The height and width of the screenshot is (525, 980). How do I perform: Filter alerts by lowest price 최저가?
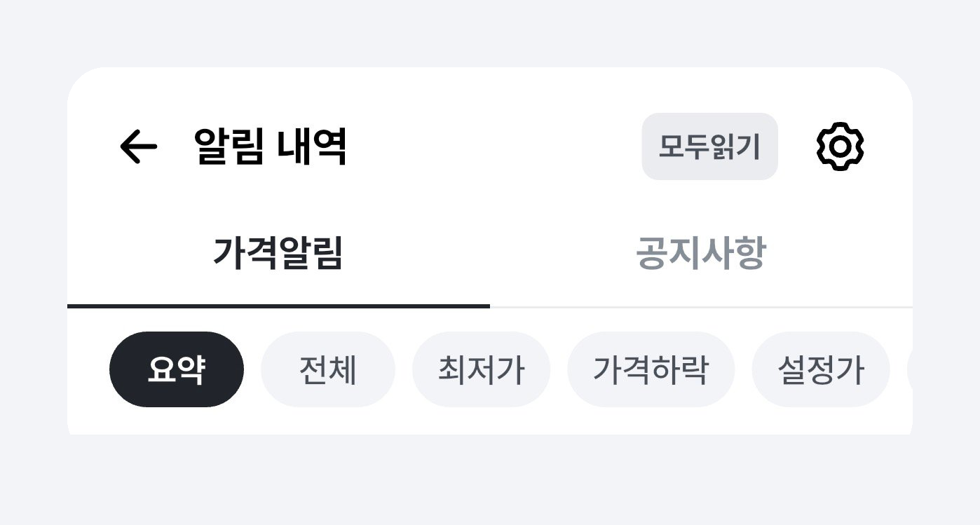[481, 369]
